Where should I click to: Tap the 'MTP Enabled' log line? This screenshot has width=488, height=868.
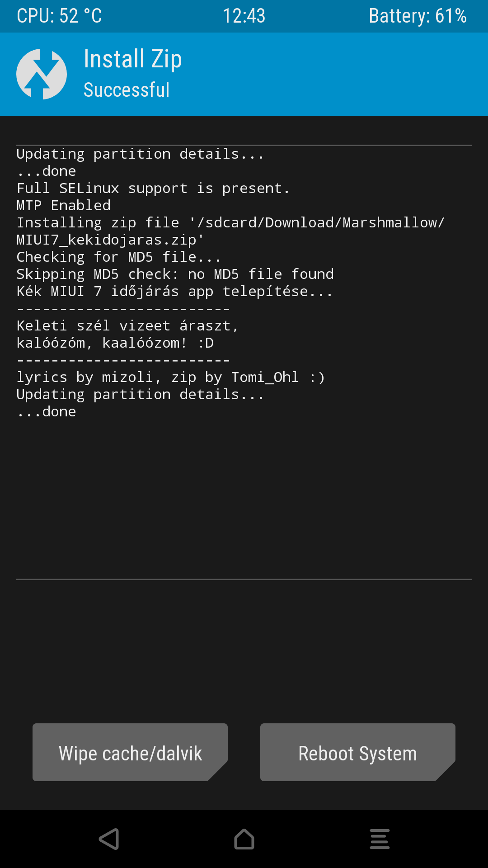point(64,205)
